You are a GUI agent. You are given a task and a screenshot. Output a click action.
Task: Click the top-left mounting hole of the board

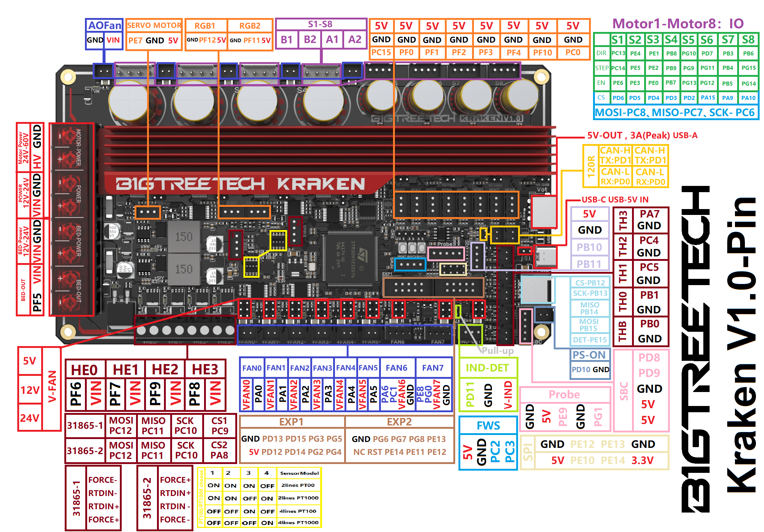click(68, 76)
